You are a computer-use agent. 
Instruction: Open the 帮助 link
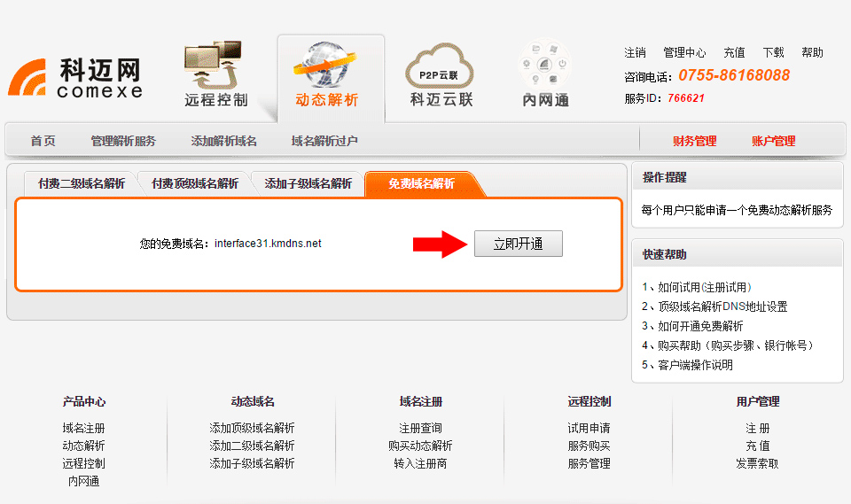pos(813,52)
